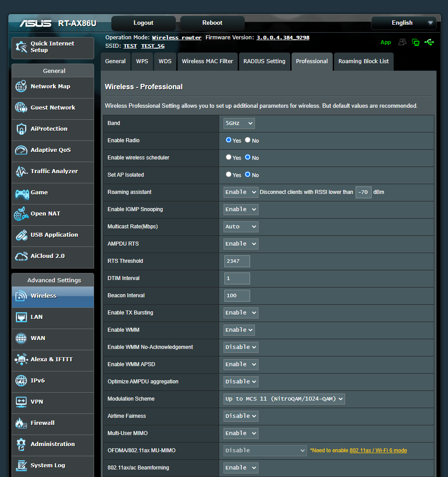Switch to the RADIUS Setting tab
Image resolution: width=448 pixels, height=477 pixels.
(265, 61)
